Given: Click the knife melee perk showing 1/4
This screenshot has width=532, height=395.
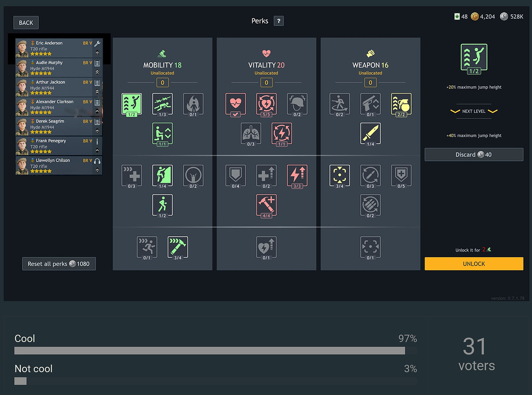Looking at the screenshot, I should point(370,133).
